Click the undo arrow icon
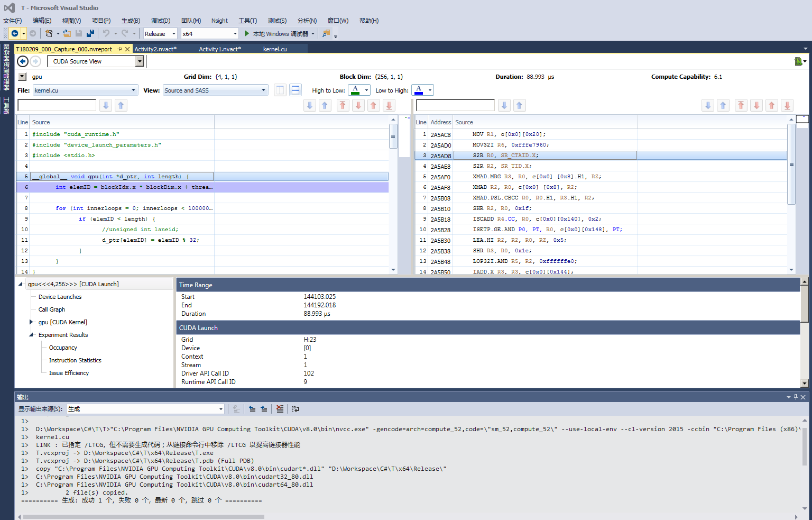 106,33
